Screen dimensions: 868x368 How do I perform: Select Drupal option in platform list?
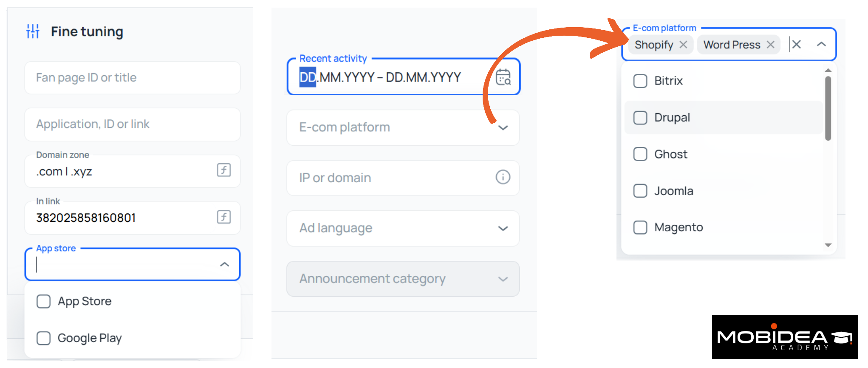(x=640, y=118)
